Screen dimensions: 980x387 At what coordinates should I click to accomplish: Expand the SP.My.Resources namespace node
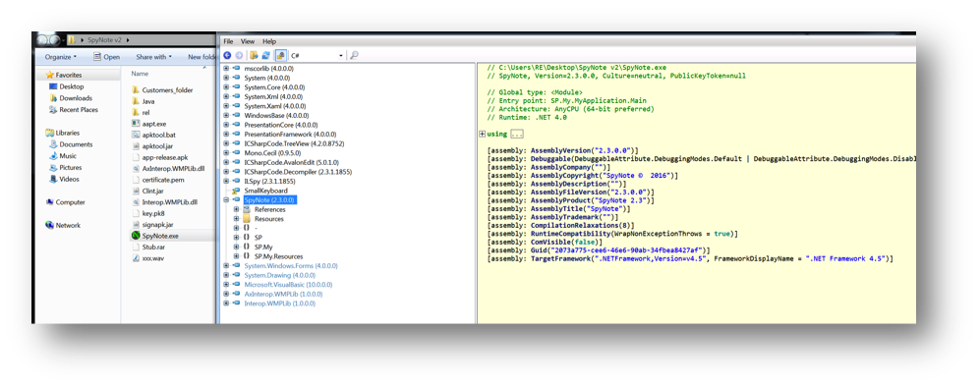[x=236, y=256]
